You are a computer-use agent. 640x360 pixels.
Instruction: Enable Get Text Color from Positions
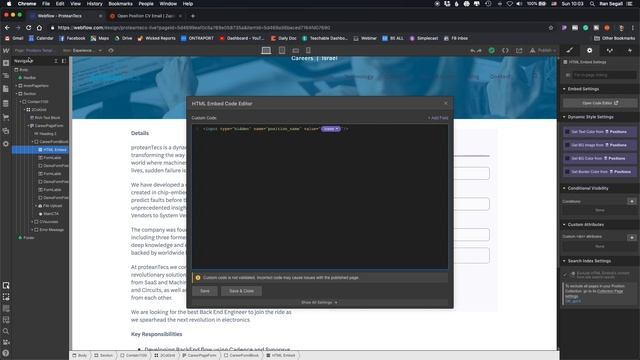pos(567,132)
